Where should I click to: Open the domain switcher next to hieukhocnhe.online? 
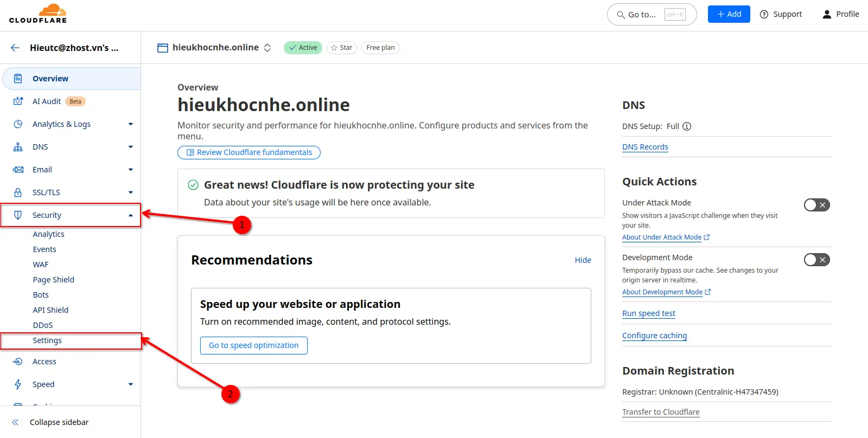pos(267,48)
